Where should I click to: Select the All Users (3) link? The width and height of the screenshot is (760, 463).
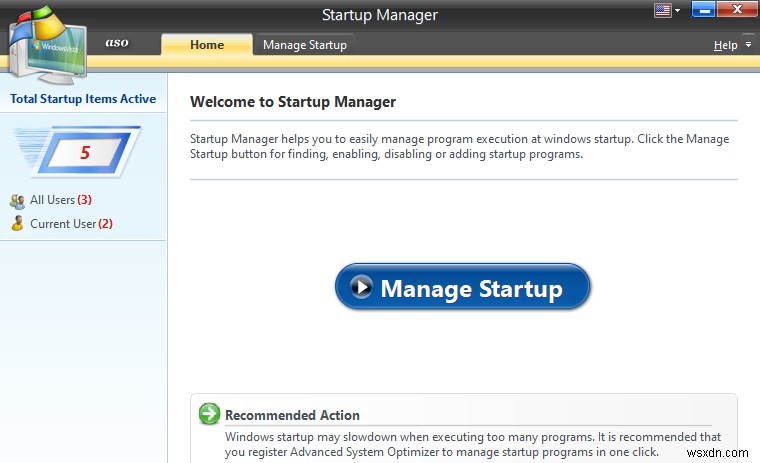60,200
